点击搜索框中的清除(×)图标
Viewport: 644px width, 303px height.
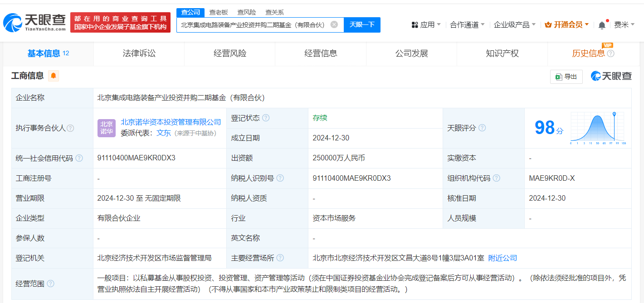334,24
